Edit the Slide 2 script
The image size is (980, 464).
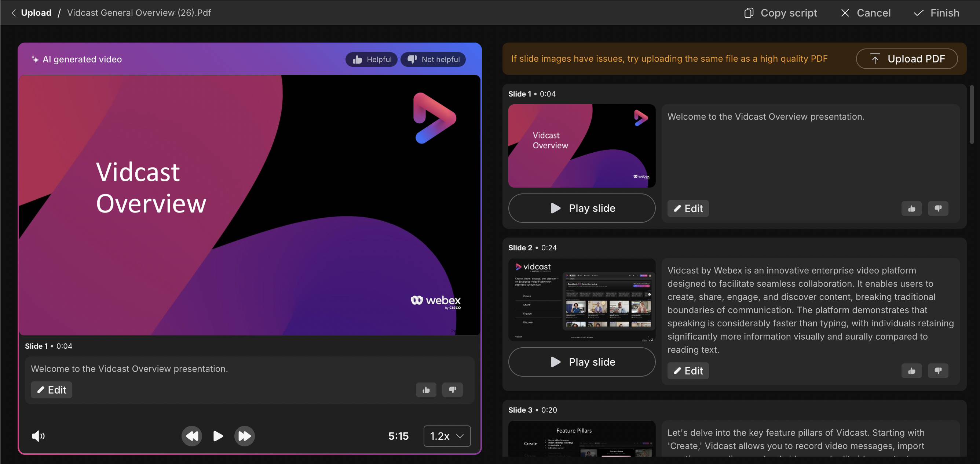click(x=688, y=371)
